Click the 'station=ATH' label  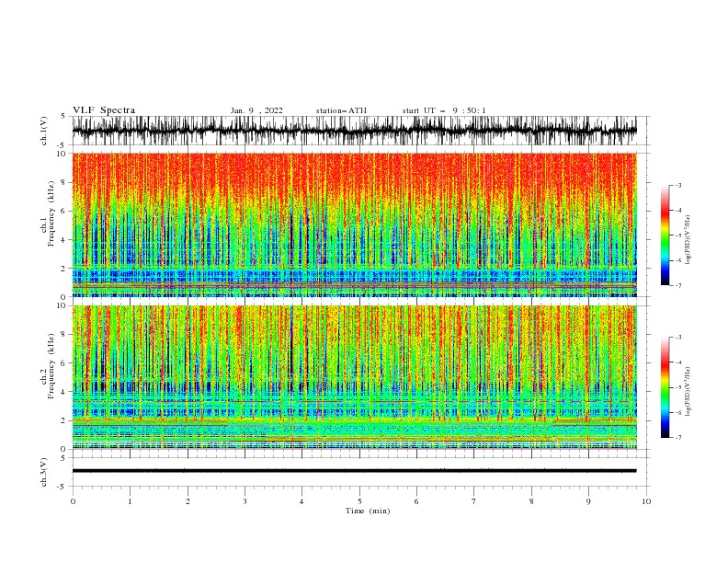coord(341,110)
